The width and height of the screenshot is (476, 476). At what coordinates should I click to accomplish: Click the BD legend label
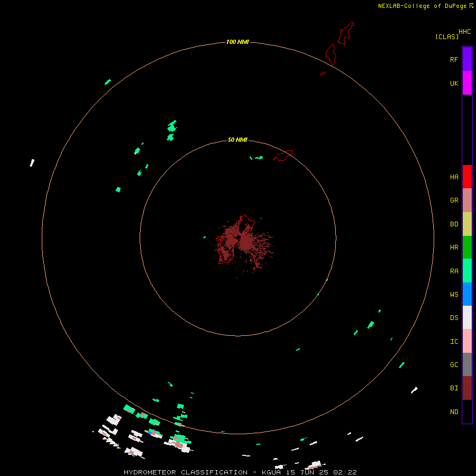(454, 224)
